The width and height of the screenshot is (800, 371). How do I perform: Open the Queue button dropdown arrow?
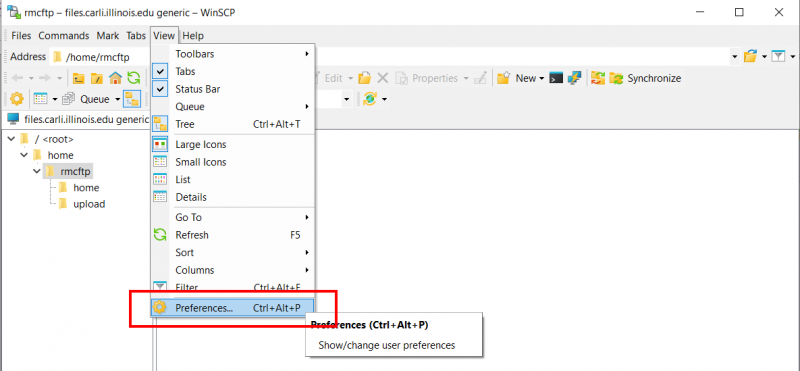pyautogui.click(x=117, y=100)
